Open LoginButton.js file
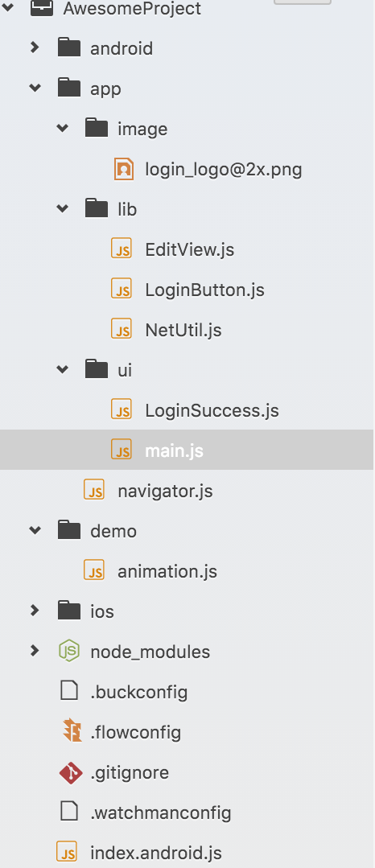The height and width of the screenshot is (868, 375). click(x=204, y=290)
